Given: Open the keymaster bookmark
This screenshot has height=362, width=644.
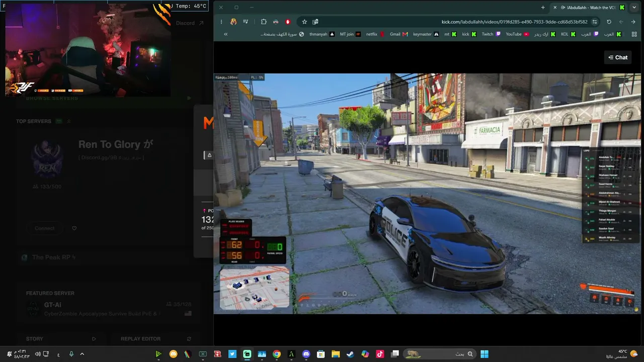Looking at the screenshot, I should tap(426, 34).
